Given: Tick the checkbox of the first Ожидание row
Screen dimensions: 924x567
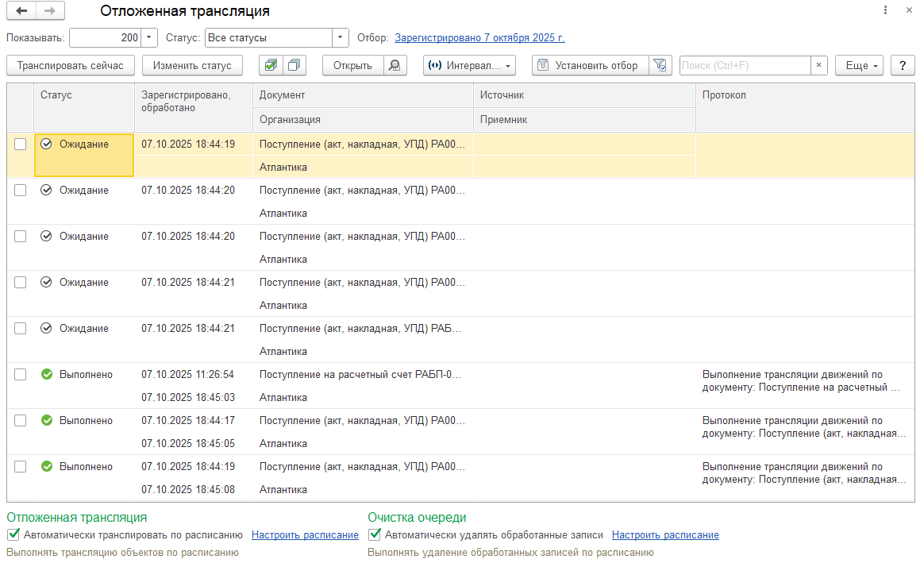Looking at the screenshot, I should pos(21,145).
